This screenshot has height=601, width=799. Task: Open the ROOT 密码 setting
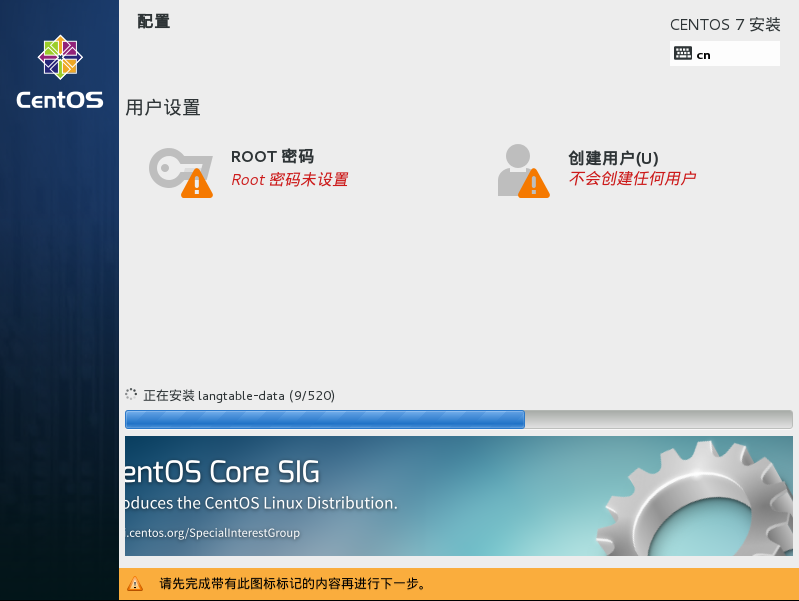tap(272, 157)
